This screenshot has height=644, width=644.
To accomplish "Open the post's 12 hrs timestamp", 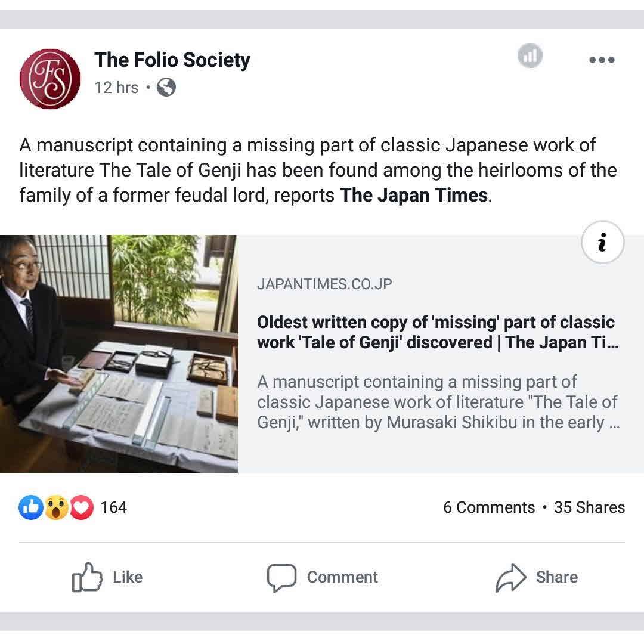I will pos(116,88).
